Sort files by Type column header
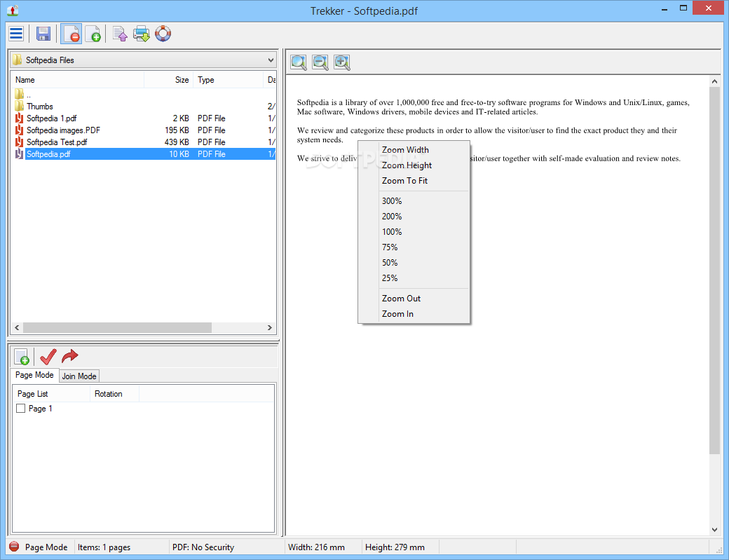This screenshot has width=729, height=560. (x=229, y=80)
